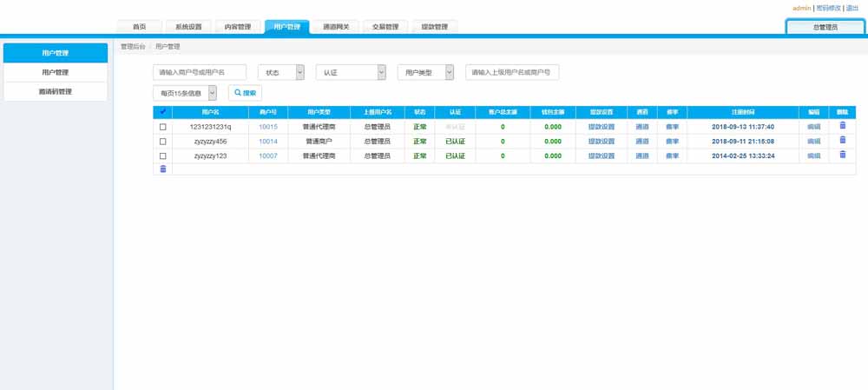Switch to the 系统设置 tab
Image resolution: width=868 pixels, height=390 pixels.
(188, 27)
